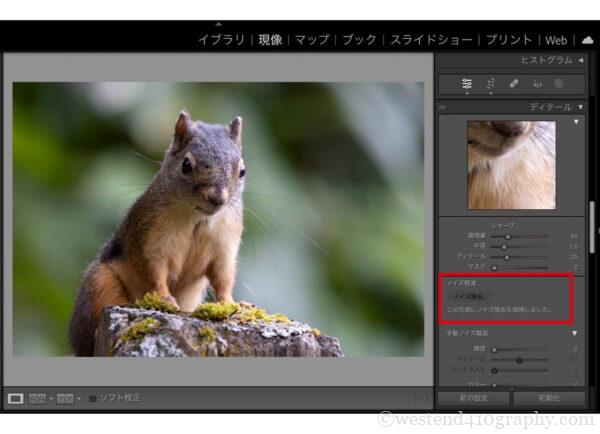Image resolution: width=600 pixels, height=434 pixels.
Task: Switch to the マップ module
Action: tap(311, 40)
